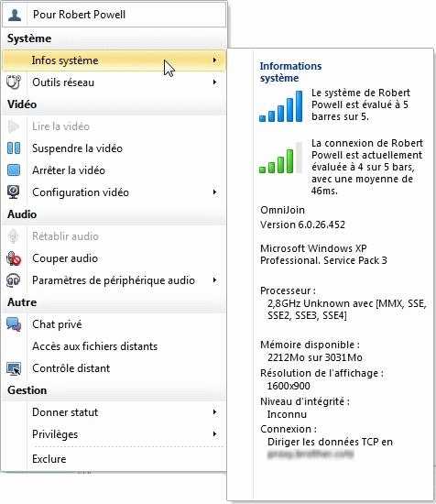
Task: Expand the Outils réseau submenu arrow
Action: (214, 82)
